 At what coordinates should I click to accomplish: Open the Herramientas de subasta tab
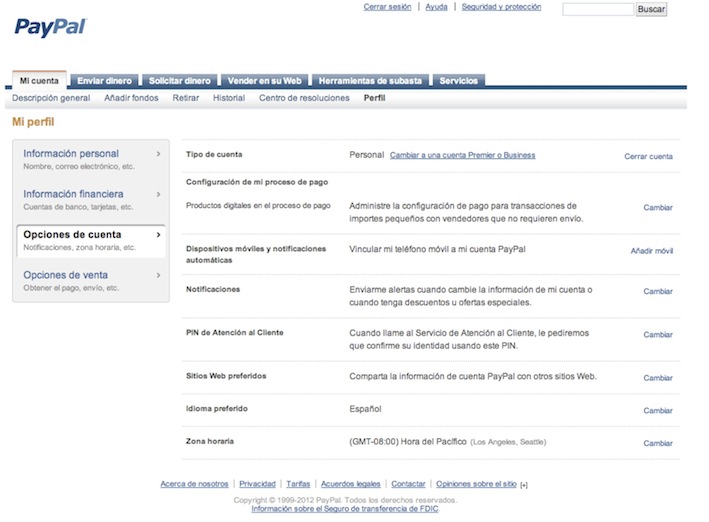click(x=370, y=80)
